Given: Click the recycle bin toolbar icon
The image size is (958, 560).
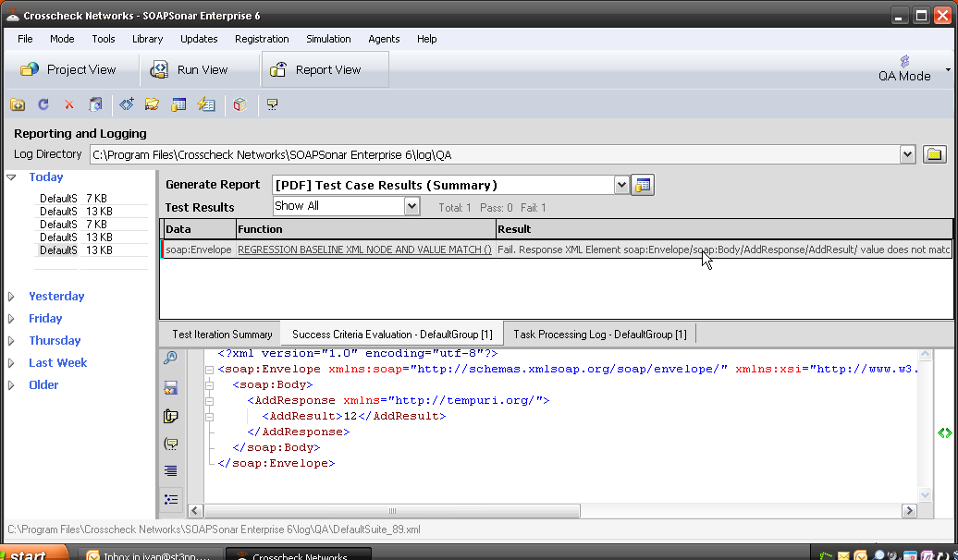Looking at the screenshot, I should point(95,104).
